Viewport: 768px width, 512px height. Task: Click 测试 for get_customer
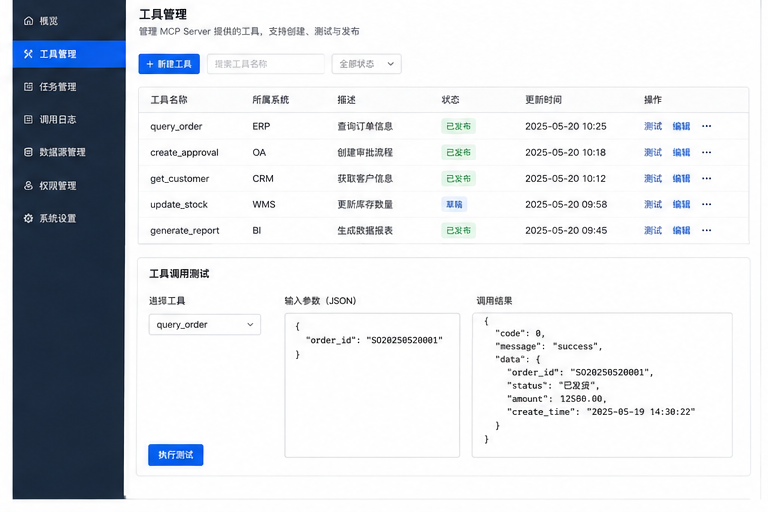coord(653,178)
